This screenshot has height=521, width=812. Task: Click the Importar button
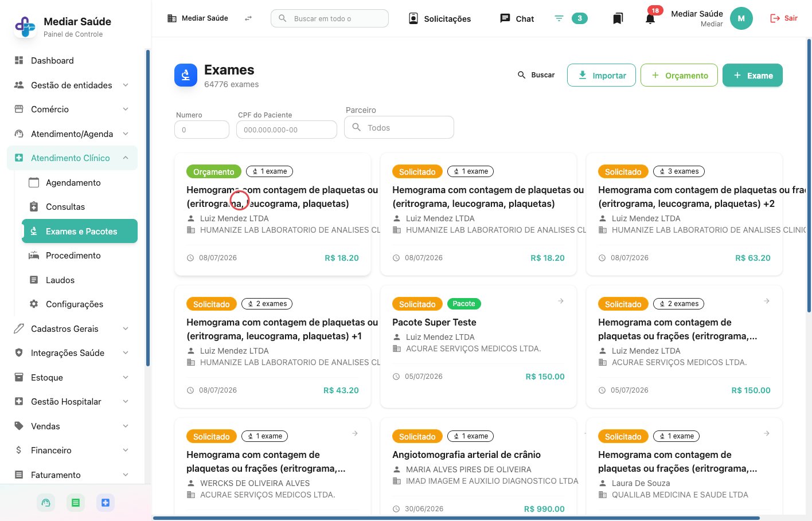coord(602,75)
